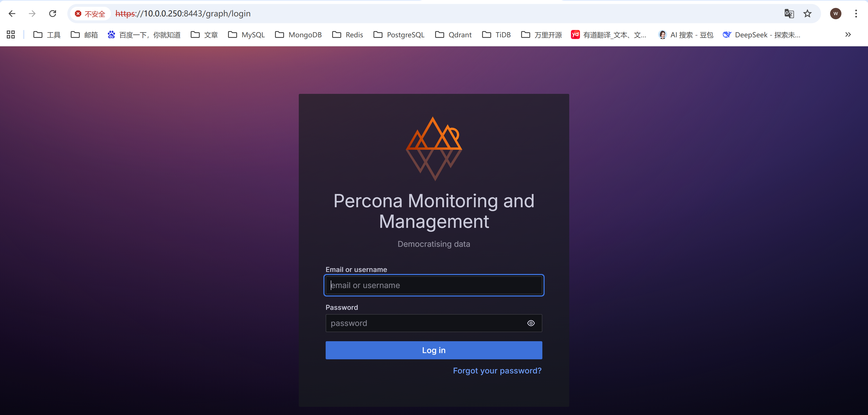The width and height of the screenshot is (868, 415).
Task: Open the 有道翻译 bookmark
Action: click(x=609, y=35)
